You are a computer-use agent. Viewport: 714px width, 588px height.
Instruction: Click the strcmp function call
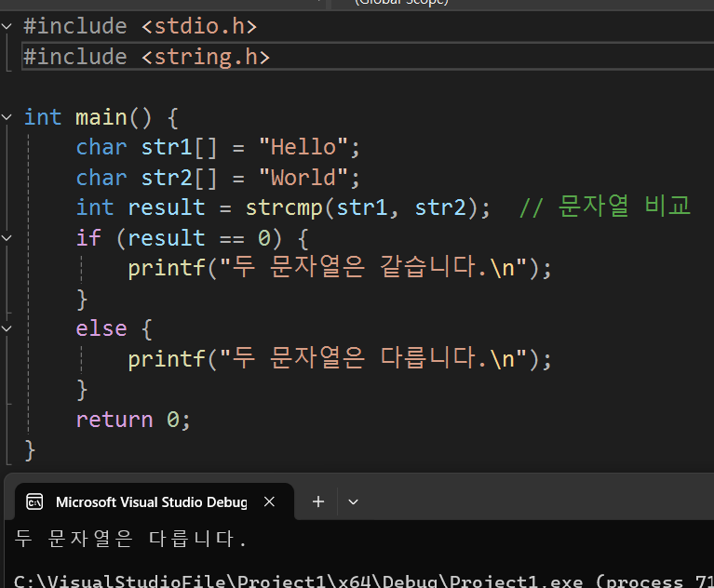tap(284, 208)
